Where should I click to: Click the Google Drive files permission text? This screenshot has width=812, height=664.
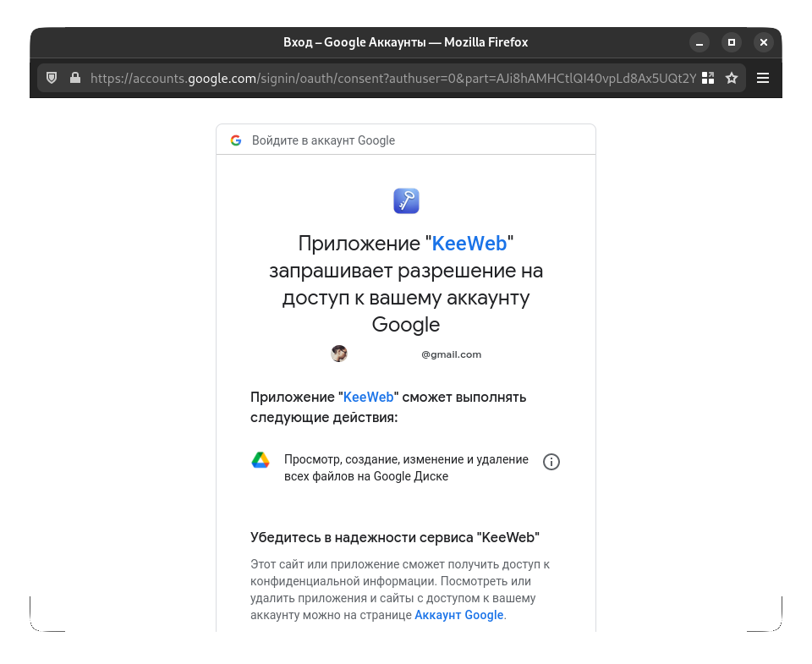406,468
